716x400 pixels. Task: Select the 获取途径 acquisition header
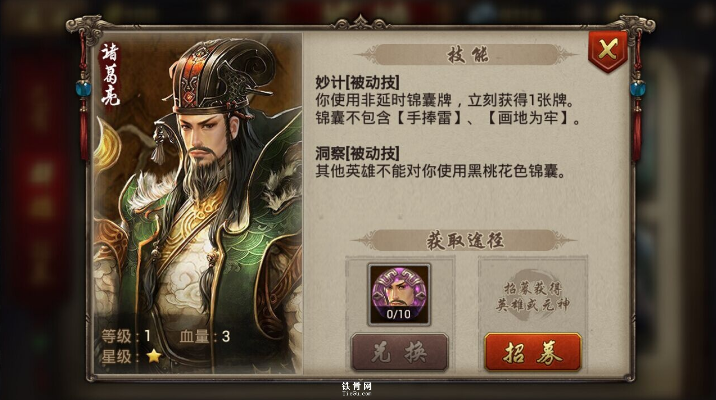point(465,240)
